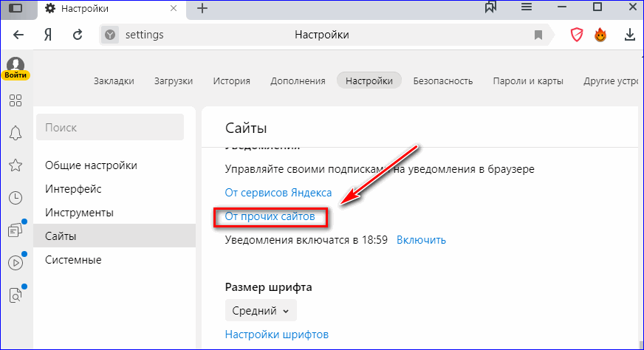Open От прочих сайтов link

[270, 216]
